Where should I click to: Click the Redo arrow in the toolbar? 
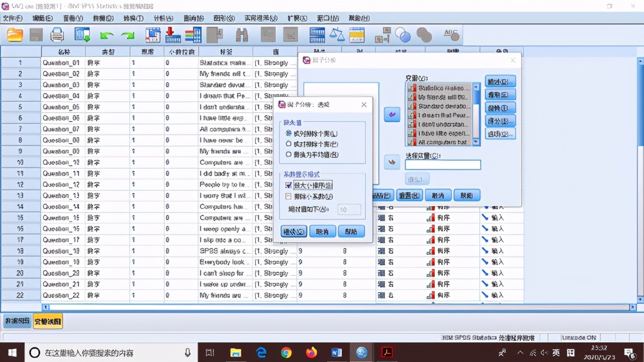[x=128, y=36]
